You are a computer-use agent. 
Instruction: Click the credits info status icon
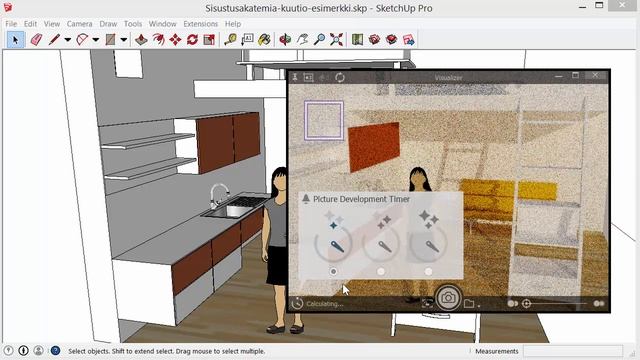(x=24, y=351)
